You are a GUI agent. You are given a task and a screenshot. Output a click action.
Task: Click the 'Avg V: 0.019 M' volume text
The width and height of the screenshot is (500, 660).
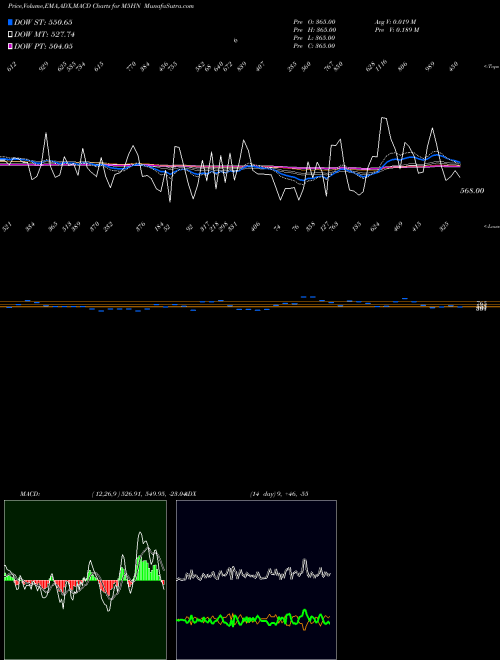(x=395, y=22)
